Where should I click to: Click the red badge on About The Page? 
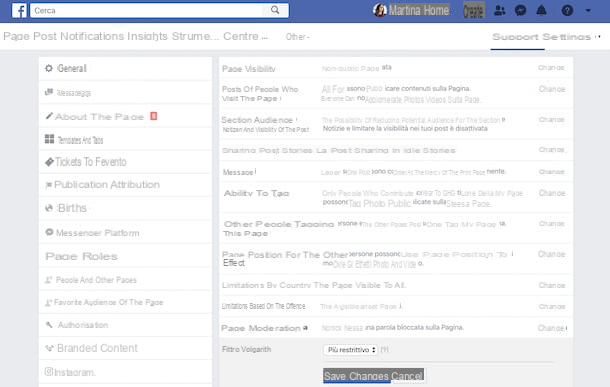click(x=154, y=116)
